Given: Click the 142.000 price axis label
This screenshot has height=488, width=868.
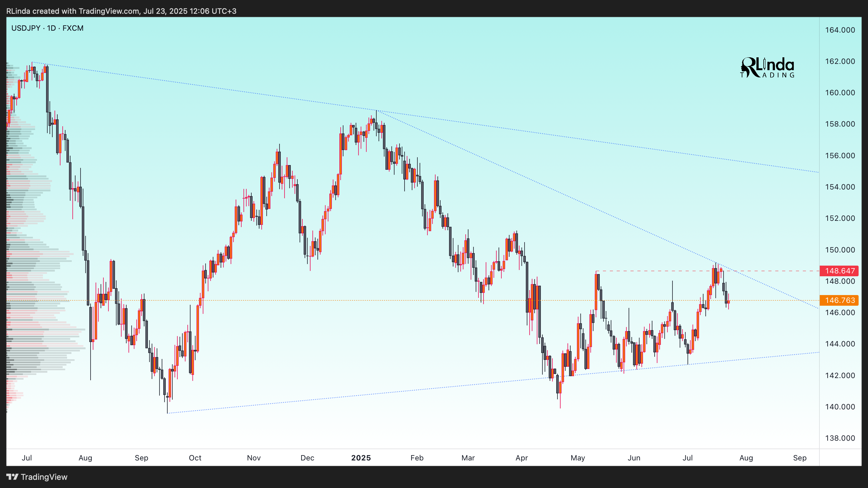Looking at the screenshot, I should point(840,376).
